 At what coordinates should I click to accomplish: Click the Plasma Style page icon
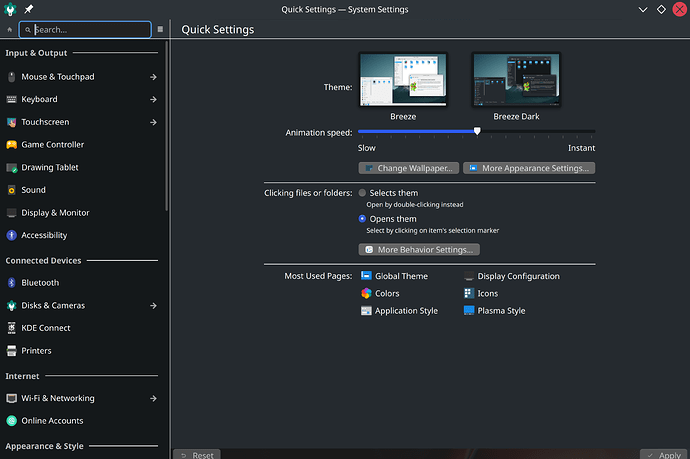pyautogui.click(x=469, y=311)
